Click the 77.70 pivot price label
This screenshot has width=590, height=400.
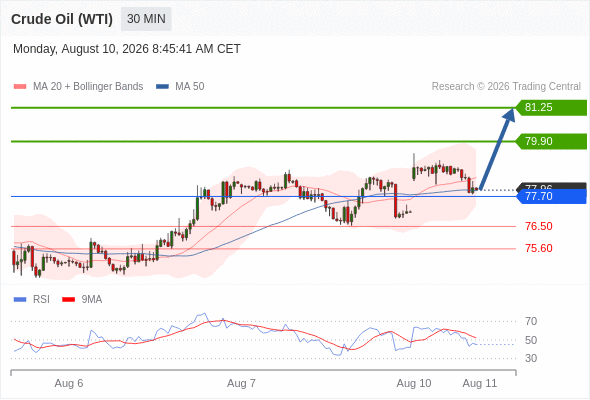pyautogui.click(x=551, y=196)
